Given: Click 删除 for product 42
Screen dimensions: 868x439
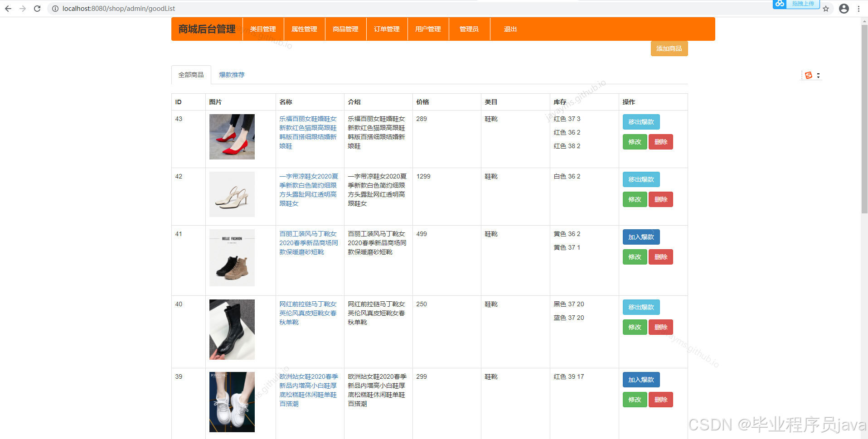Looking at the screenshot, I should pyautogui.click(x=661, y=199).
